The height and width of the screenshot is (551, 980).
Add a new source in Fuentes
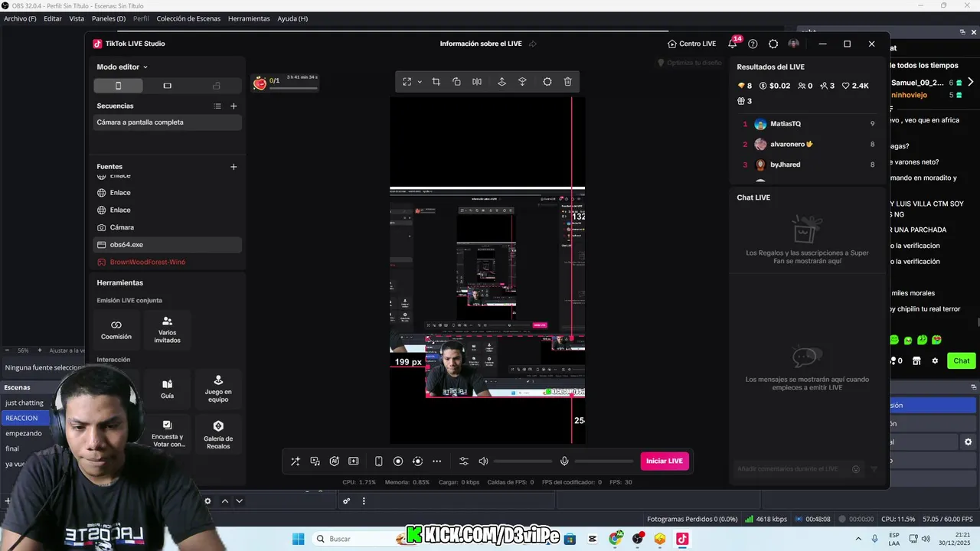point(234,167)
